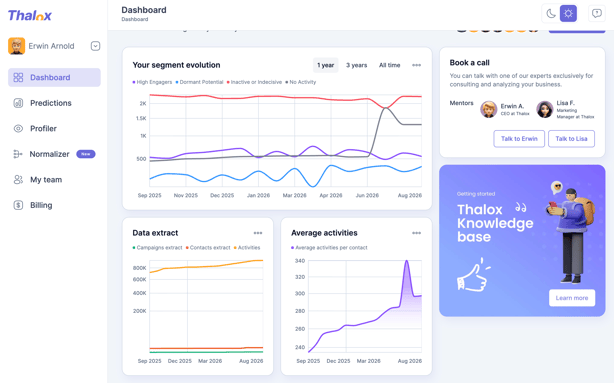Click Lisa F. mentor avatar
The height and width of the screenshot is (383, 614).
tap(545, 109)
